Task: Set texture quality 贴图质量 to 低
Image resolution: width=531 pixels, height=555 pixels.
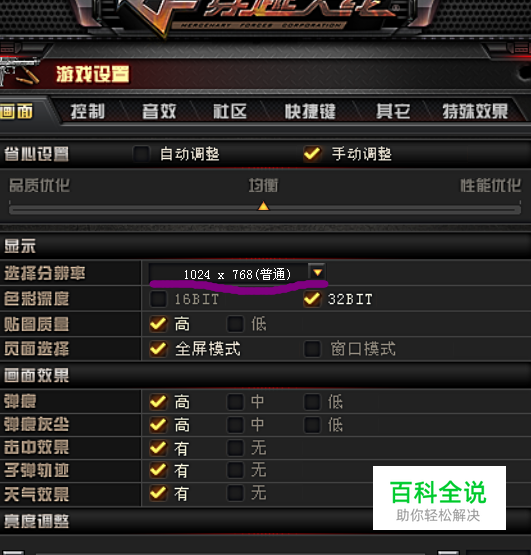Action: (x=235, y=324)
